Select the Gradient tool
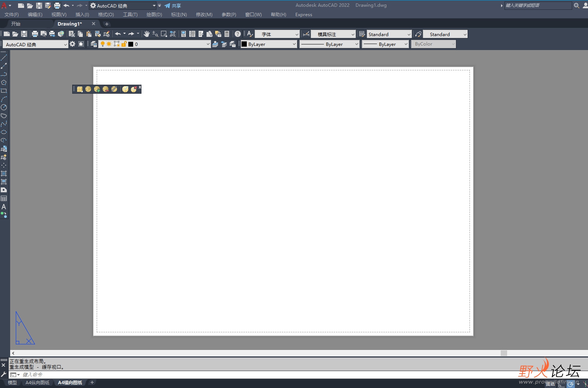 (x=4, y=182)
